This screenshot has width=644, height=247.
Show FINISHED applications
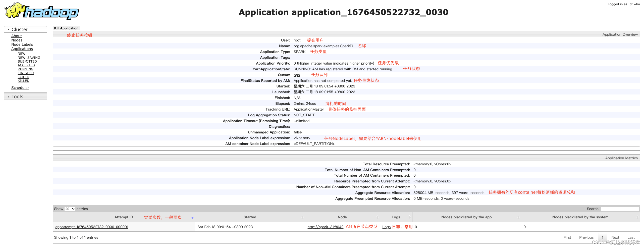click(x=26, y=73)
